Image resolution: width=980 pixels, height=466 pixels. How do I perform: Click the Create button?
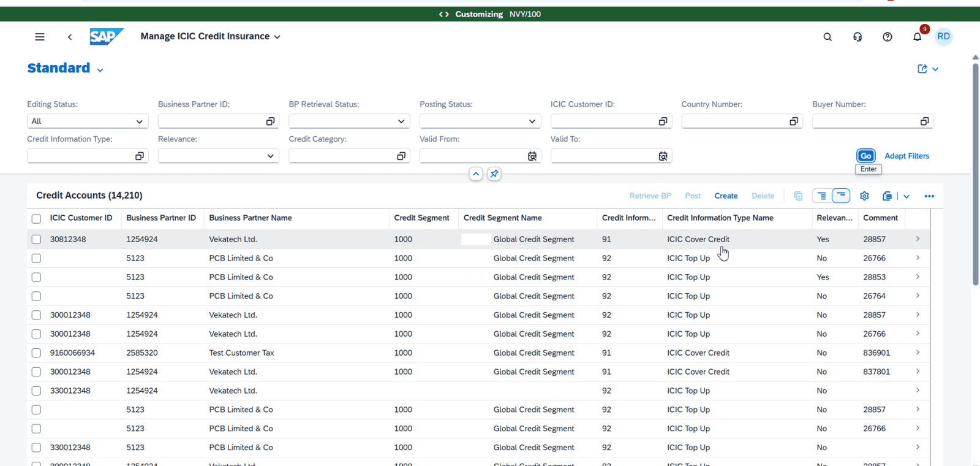726,196
